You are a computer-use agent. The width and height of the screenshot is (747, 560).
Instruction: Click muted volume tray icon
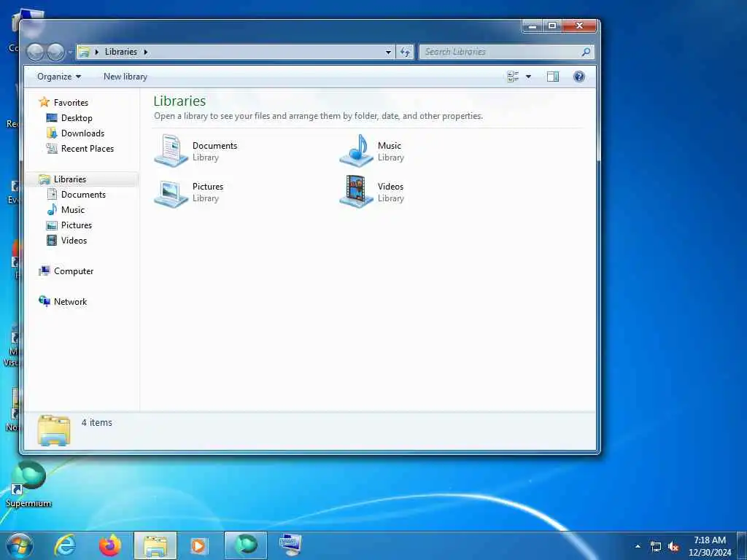click(673, 547)
